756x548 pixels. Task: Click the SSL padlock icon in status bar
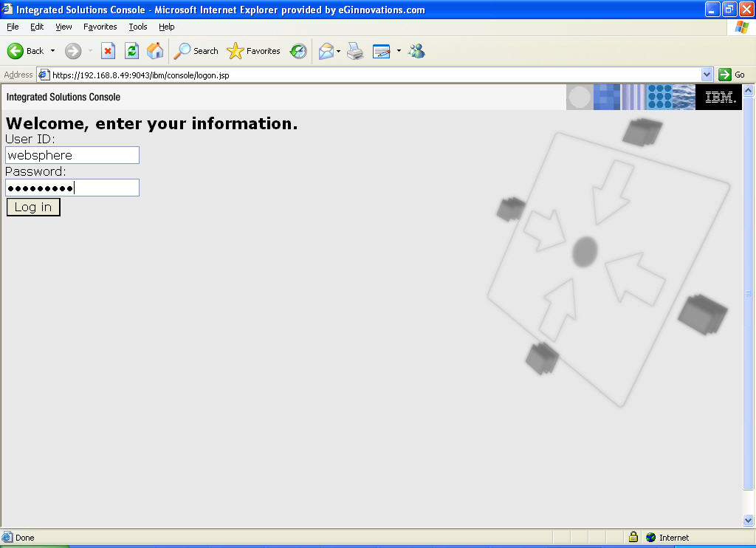[x=633, y=537]
